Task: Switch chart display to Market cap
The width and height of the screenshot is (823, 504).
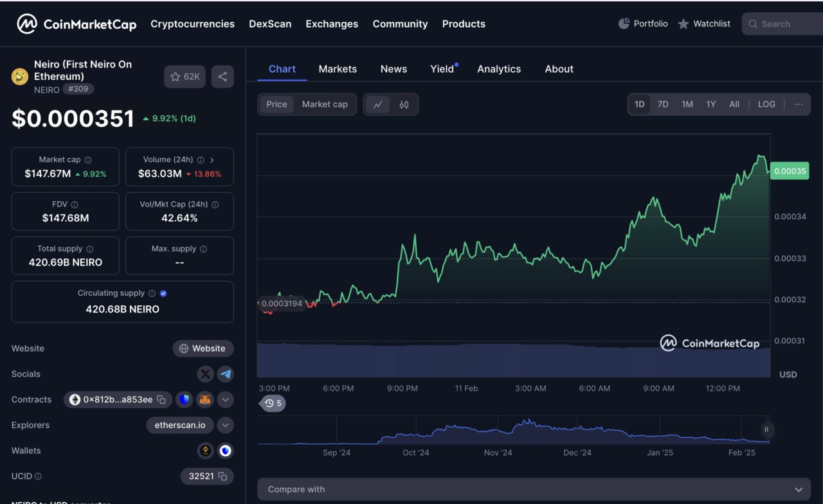Action: pos(325,104)
